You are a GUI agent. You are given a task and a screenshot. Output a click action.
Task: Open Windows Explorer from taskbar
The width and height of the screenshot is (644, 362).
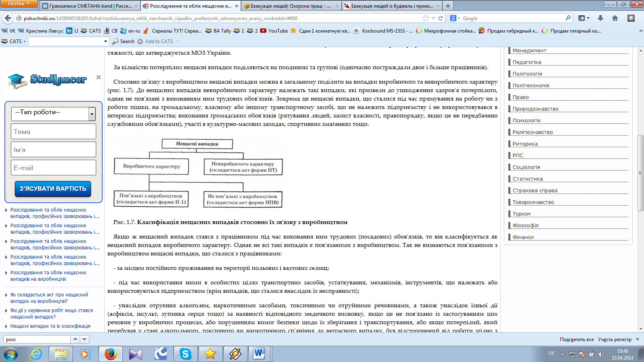pos(61,354)
